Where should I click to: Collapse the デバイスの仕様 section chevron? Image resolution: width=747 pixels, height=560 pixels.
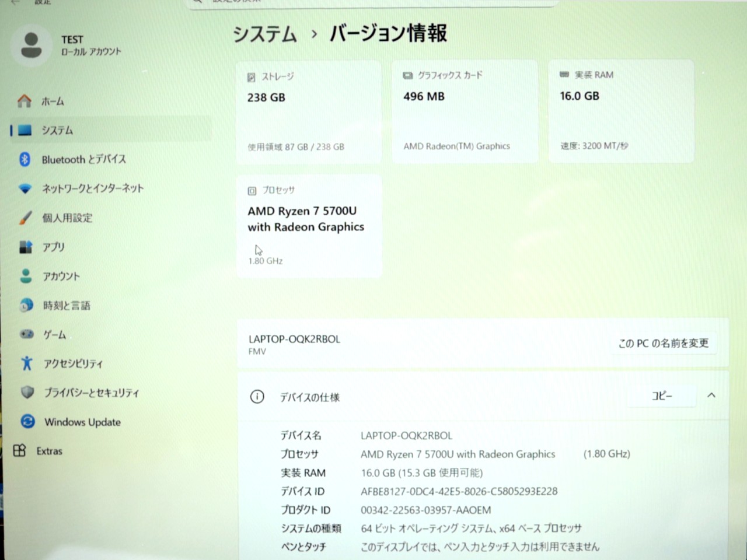point(711,395)
